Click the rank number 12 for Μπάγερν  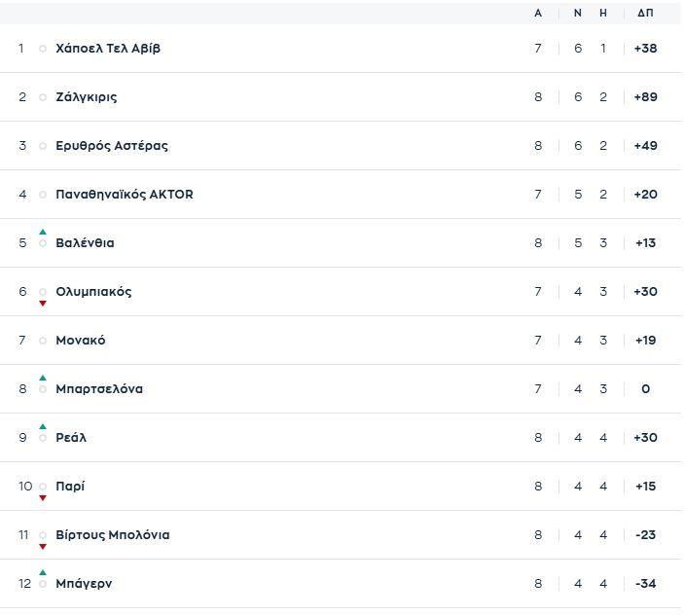pyautogui.click(x=24, y=584)
